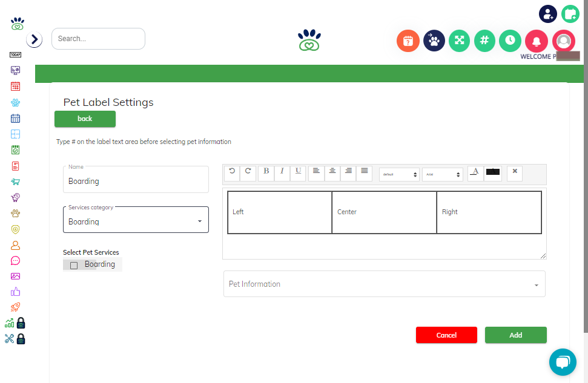
Task: Choose the text color A swatch
Action: point(475,173)
